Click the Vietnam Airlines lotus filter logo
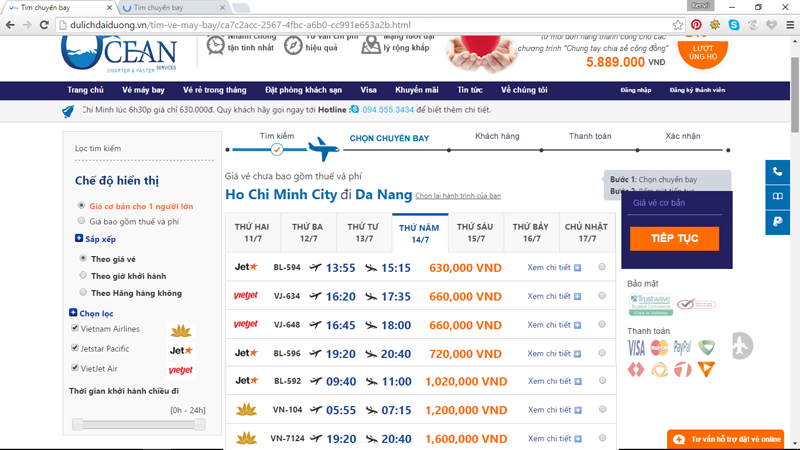Screen dimensions: 800x450 [x=181, y=331]
